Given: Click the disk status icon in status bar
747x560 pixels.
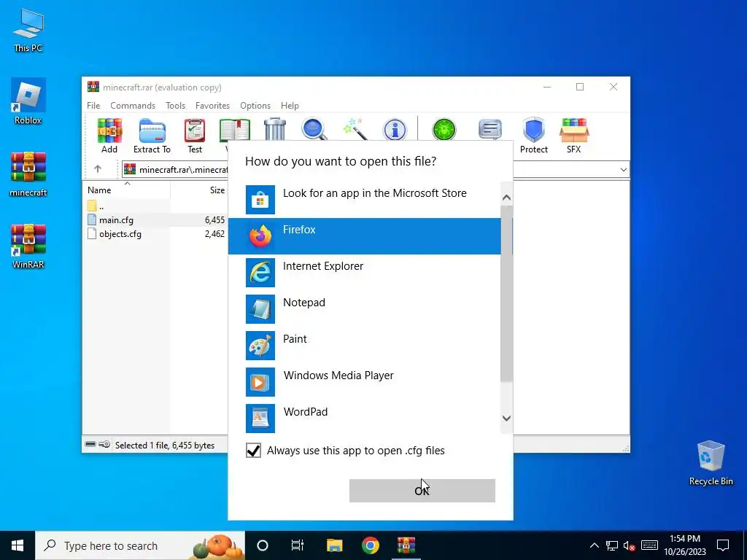Looking at the screenshot, I should [x=90, y=445].
